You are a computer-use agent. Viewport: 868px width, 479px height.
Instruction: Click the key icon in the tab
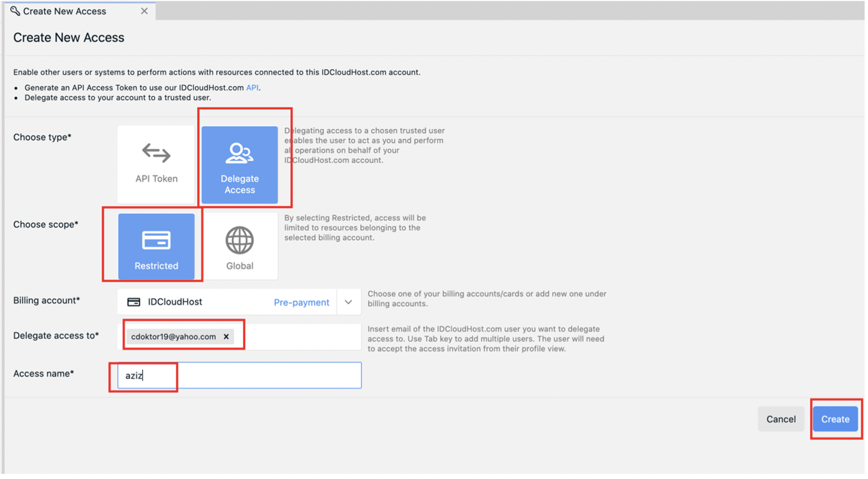coord(15,11)
